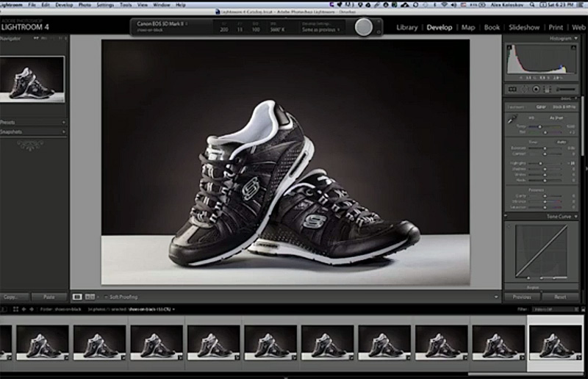
Task: Open Before/After view options arrow
Action: (x=98, y=297)
